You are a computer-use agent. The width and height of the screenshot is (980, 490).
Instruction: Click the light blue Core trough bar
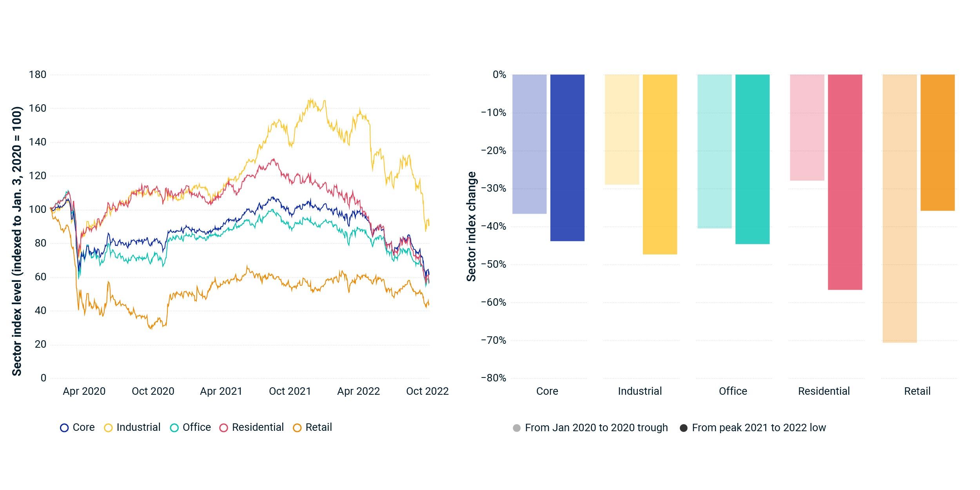529,144
